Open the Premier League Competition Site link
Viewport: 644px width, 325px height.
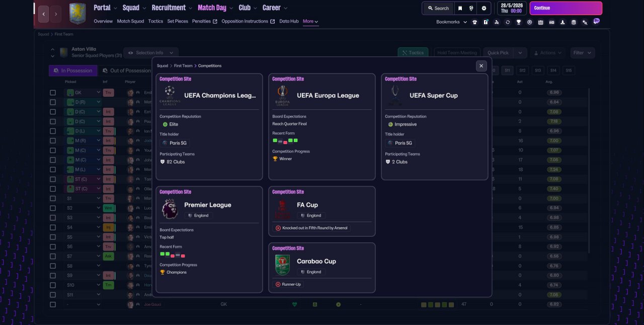[175, 192]
